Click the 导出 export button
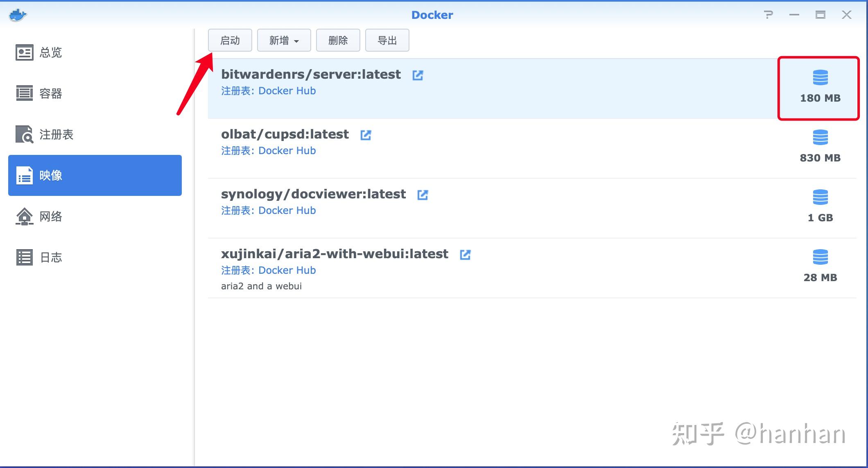 (387, 40)
